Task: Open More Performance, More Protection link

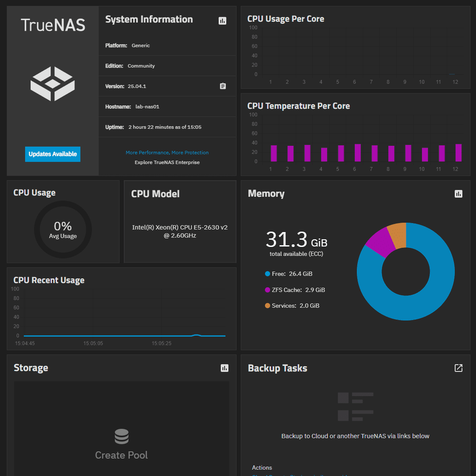Action: point(167,153)
